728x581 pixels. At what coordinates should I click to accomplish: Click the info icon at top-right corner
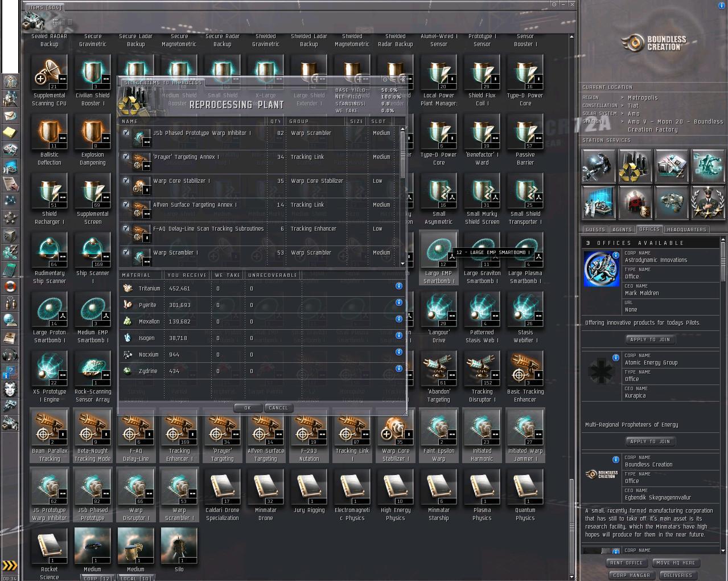click(x=722, y=5)
